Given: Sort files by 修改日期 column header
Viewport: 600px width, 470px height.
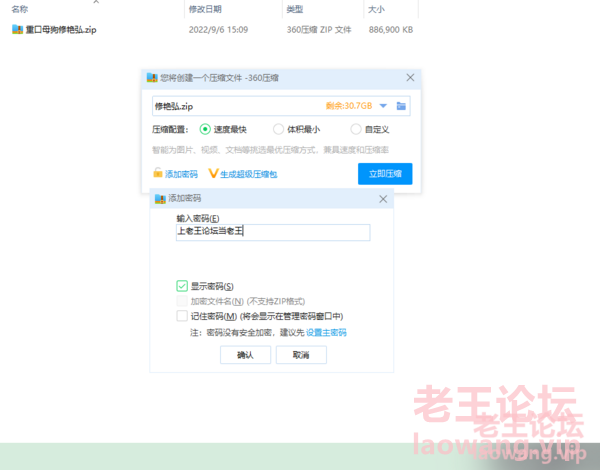Looking at the screenshot, I should tap(205, 8).
